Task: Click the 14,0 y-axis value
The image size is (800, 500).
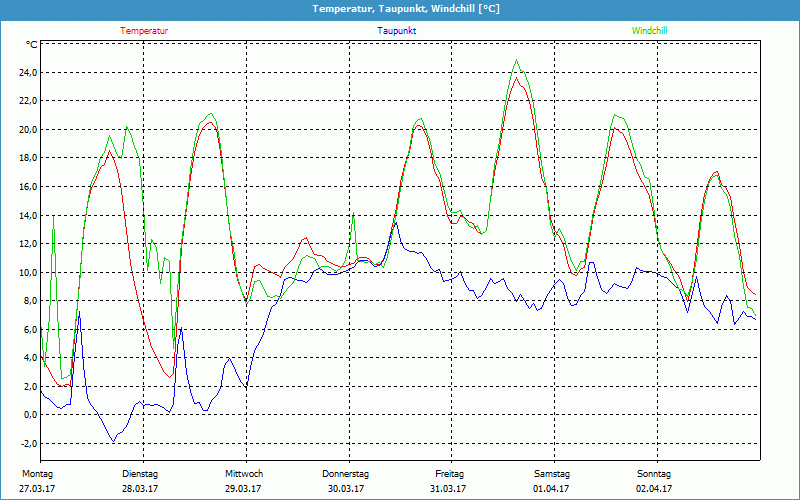Action: click(28, 215)
